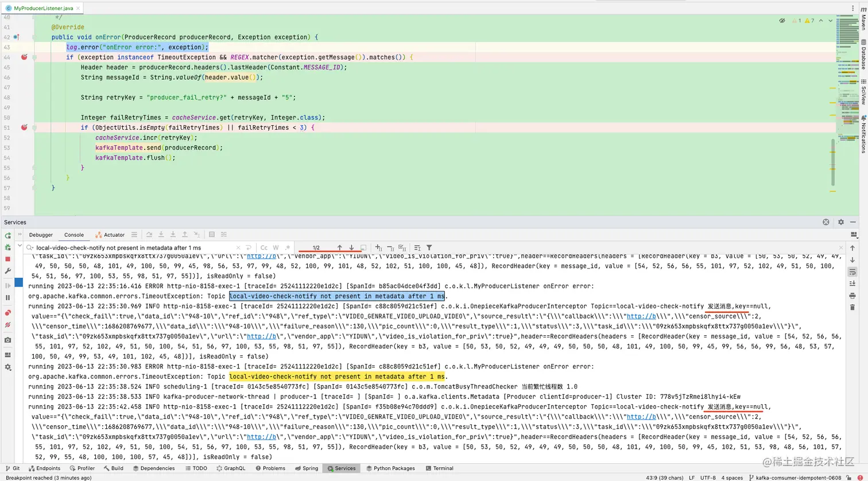This screenshot has height=481, width=868.
Task: Click the Services panel crosshair icon
Action: pyautogui.click(x=826, y=222)
